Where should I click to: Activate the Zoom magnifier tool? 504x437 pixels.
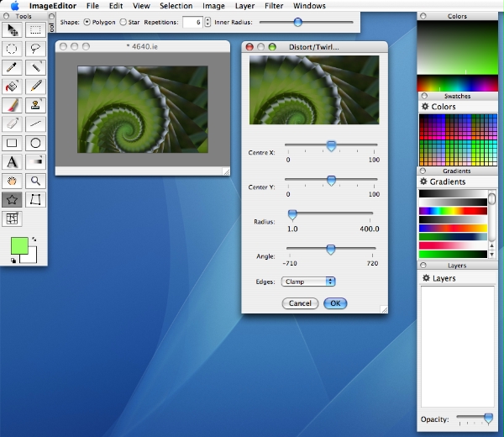click(36, 181)
